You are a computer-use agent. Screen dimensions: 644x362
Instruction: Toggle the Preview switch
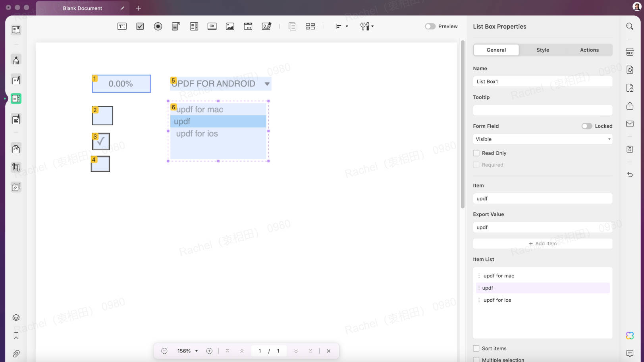(430, 26)
